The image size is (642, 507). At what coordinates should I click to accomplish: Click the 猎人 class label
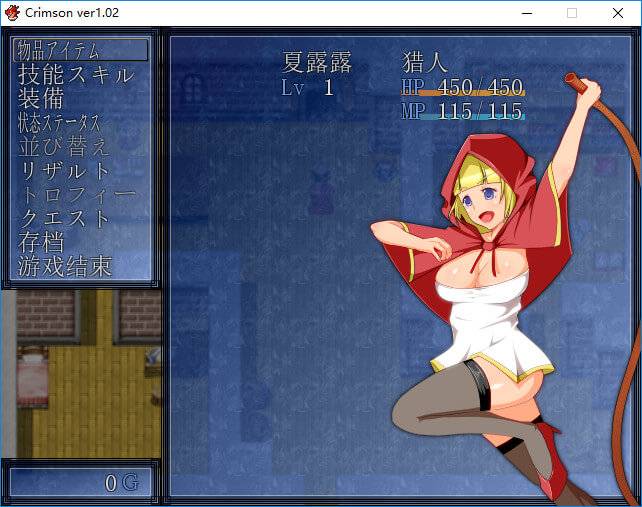click(x=426, y=62)
